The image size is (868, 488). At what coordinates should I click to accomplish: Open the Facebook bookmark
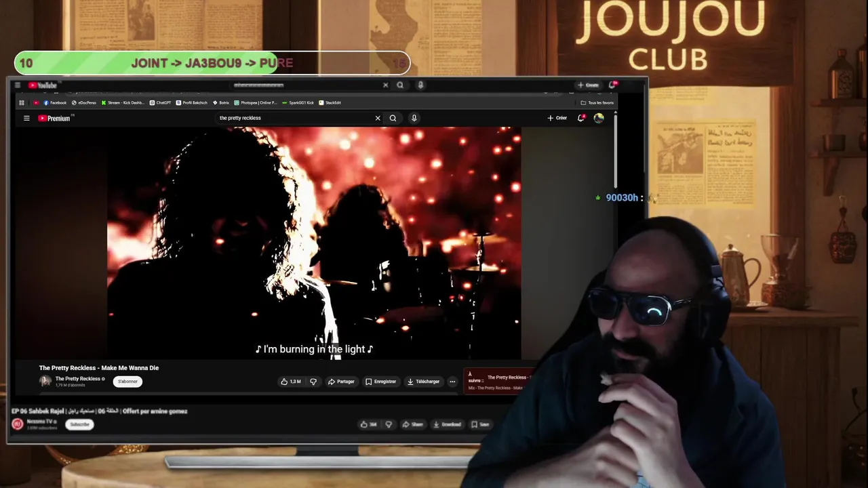pos(56,103)
